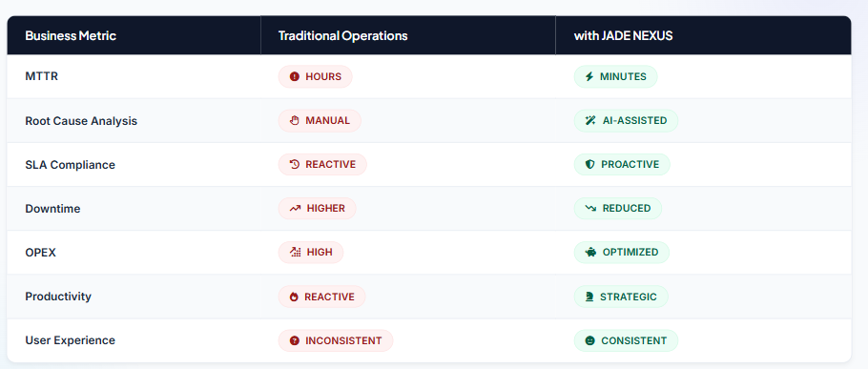Click the OPTIMIZED text in OPEX row
This screenshot has width=868, height=369.
click(x=630, y=253)
